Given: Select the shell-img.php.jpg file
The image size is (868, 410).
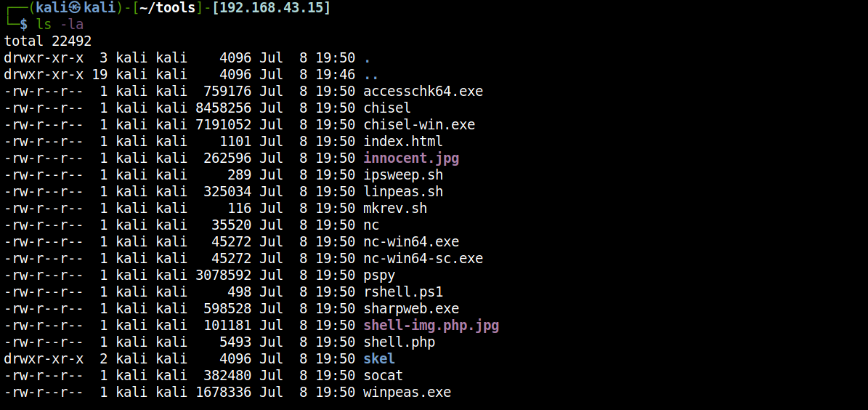Looking at the screenshot, I should [x=431, y=326].
